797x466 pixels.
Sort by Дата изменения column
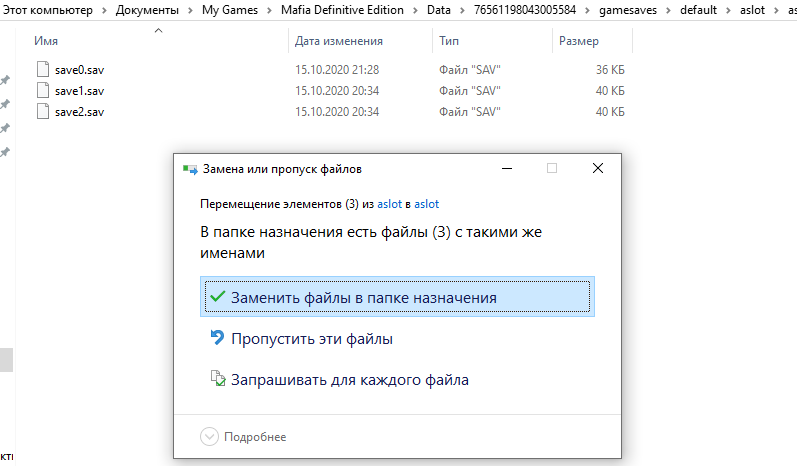tap(339, 42)
